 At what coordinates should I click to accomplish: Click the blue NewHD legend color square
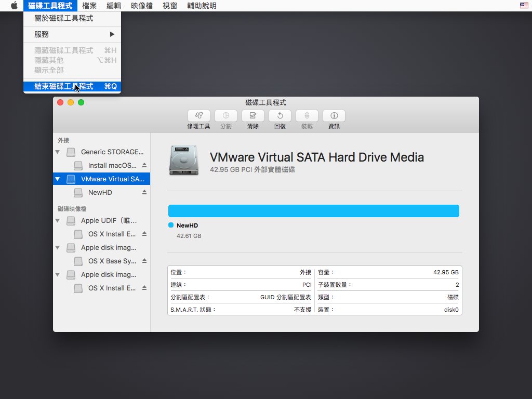pos(171,225)
